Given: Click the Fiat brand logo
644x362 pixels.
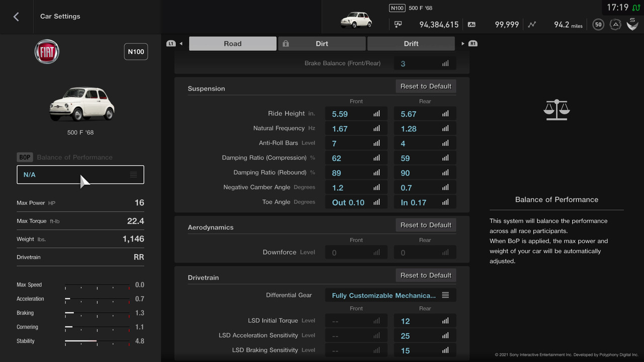Looking at the screenshot, I should pyautogui.click(x=47, y=52).
